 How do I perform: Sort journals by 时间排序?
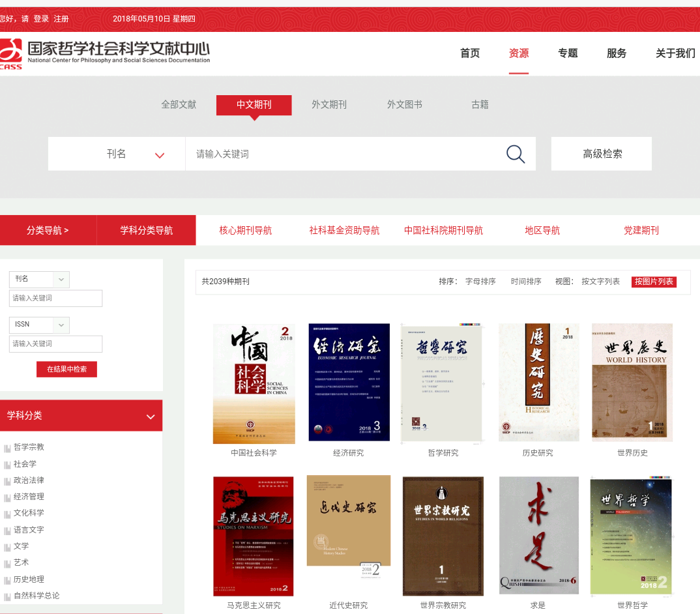(x=526, y=282)
